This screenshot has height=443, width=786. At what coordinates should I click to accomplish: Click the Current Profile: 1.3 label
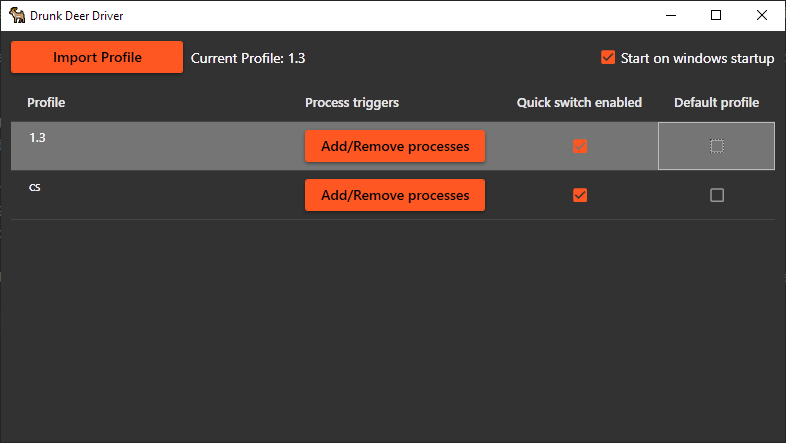248,58
